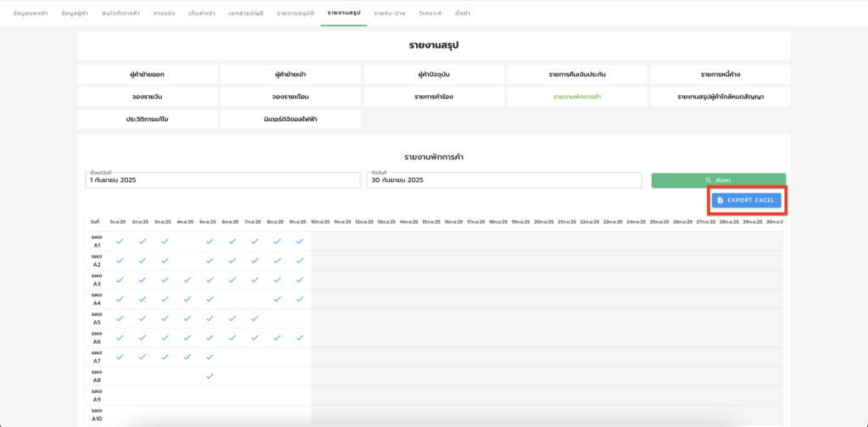Click the check mark for A6 on 3ก.ย.25
Image resolution: width=868 pixels, height=427 pixels.
point(165,337)
